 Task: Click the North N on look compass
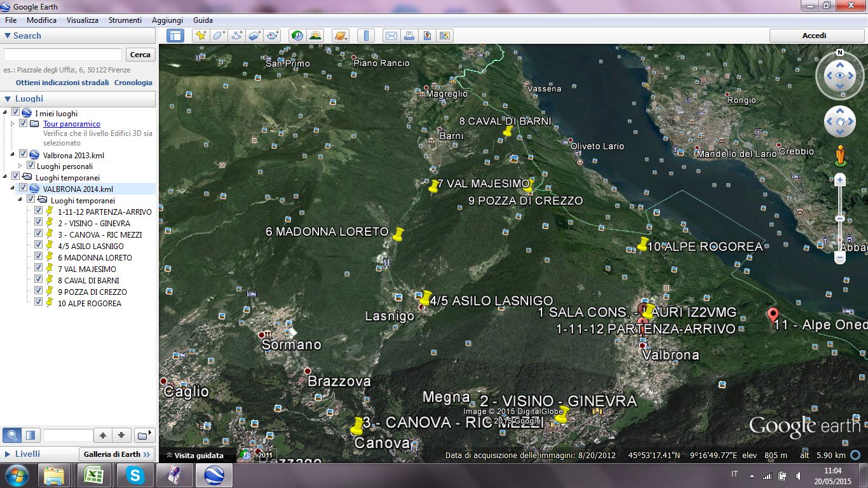click(x=840, y=53)
